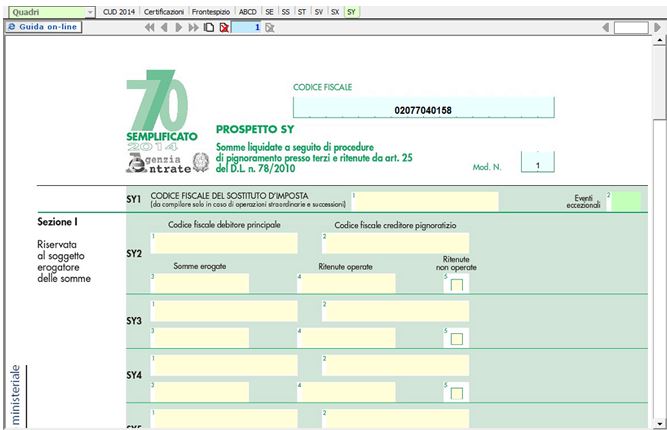
Task: Go to last module arrow icon
Action: (x=194, y=28)
